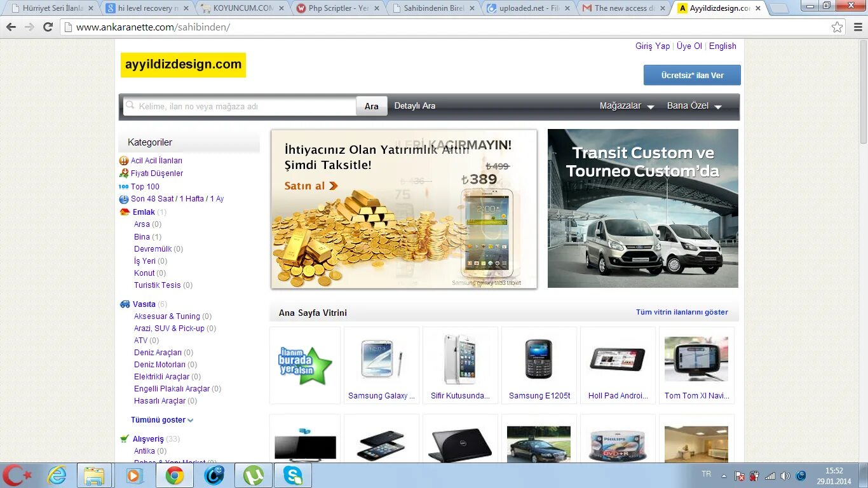Viewport: 868px width, 488px height.
Task: Open the Mağazalar dropdown menu
Action: point(627,106)
